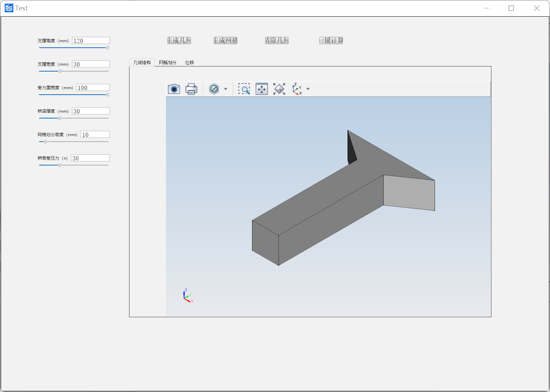Click the 生成网格 button
This screenshot has height=392, width=550.
pos(225,40)
